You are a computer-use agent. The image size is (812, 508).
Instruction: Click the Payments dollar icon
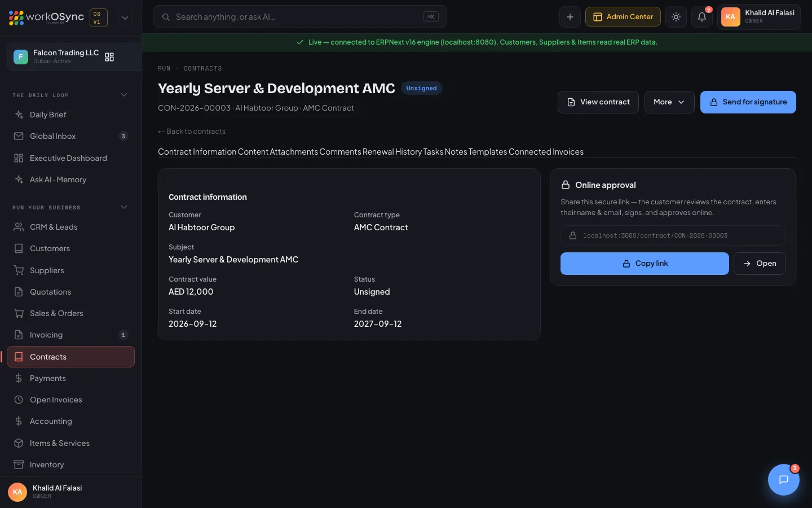coord(19,378)
